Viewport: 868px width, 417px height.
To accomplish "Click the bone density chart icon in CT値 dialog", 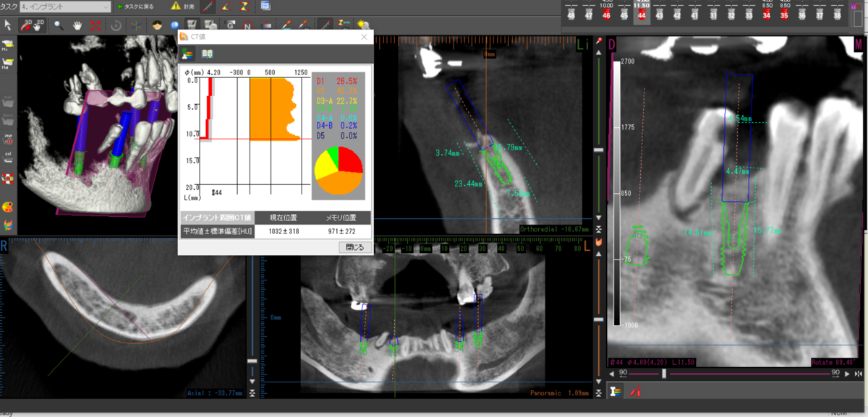I will 187,53.
